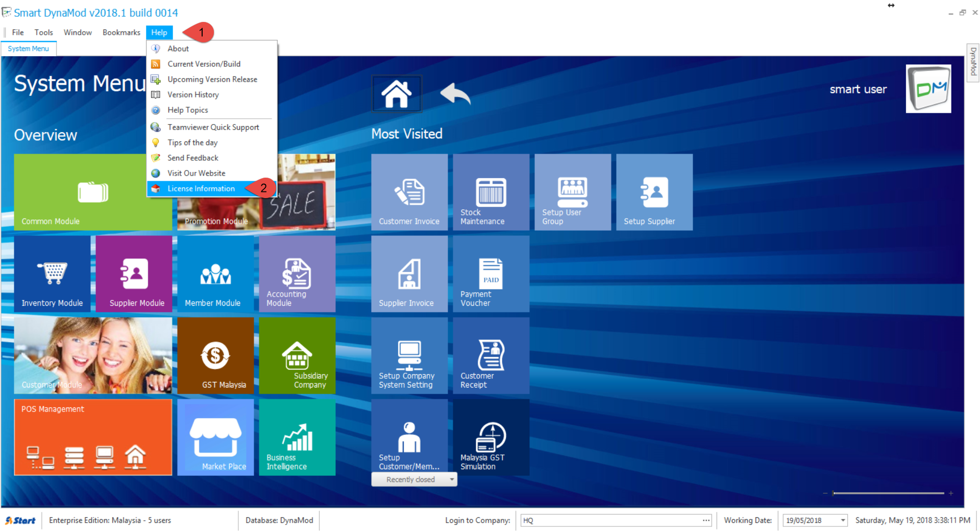Click the zoom plus control

tap(951, 493)
